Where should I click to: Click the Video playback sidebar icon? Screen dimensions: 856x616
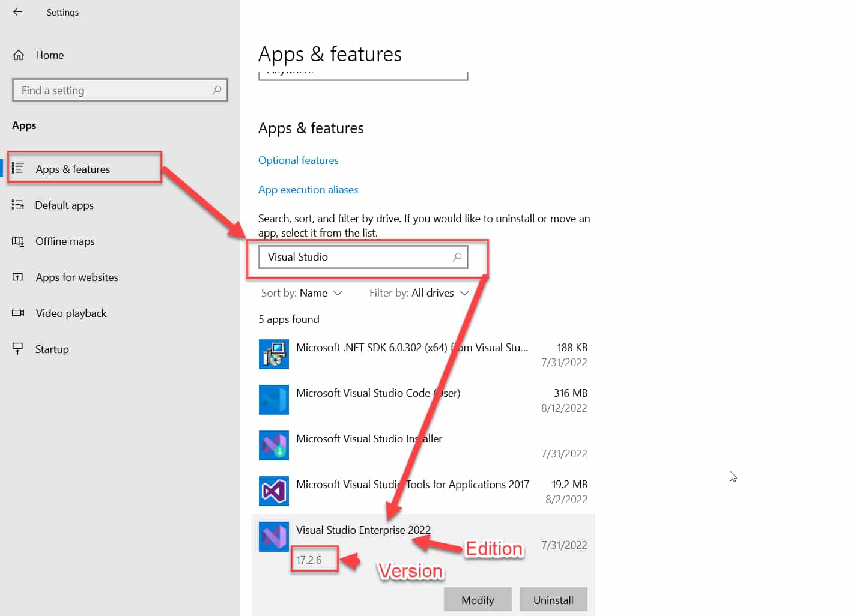click(x=19, y=313)
